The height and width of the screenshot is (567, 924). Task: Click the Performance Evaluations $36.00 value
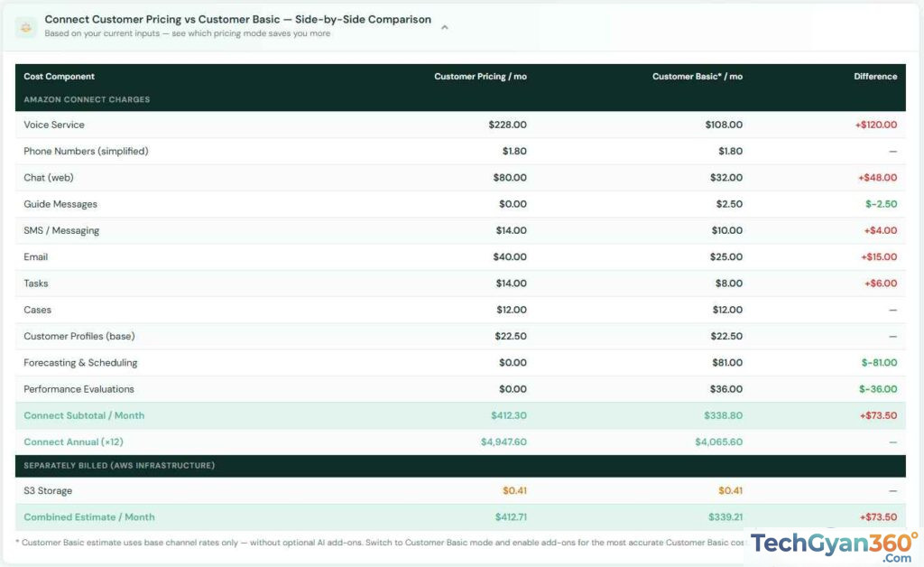726,390
